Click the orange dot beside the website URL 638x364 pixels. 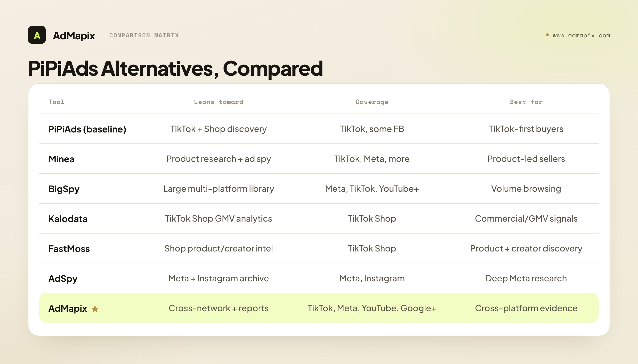tap(547, 35)
